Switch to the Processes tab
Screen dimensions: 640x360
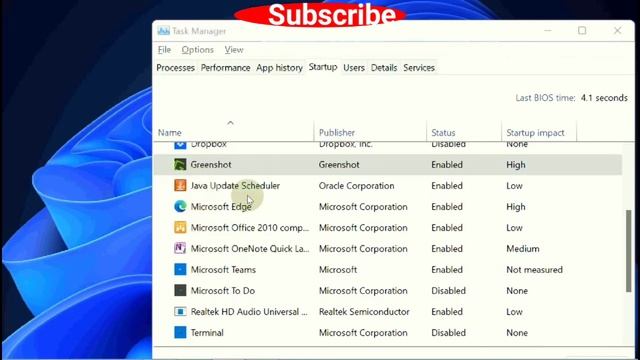tap(176, 68)
